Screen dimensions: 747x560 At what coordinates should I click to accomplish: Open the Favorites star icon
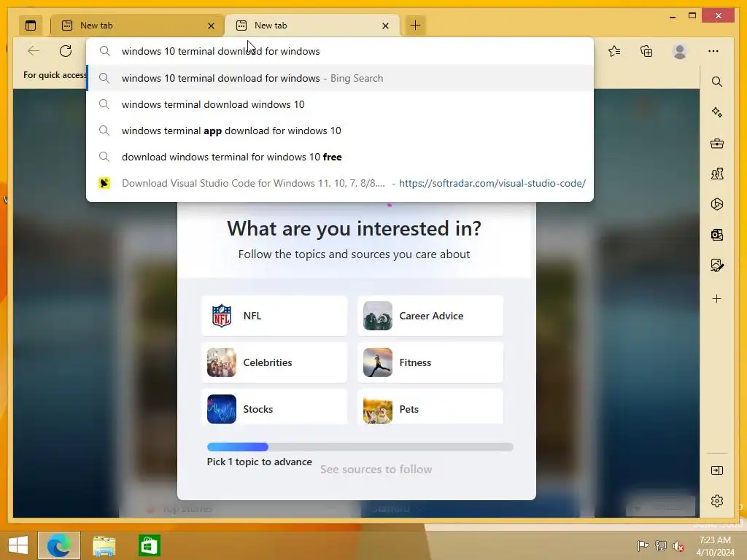(x=614, y=51)
